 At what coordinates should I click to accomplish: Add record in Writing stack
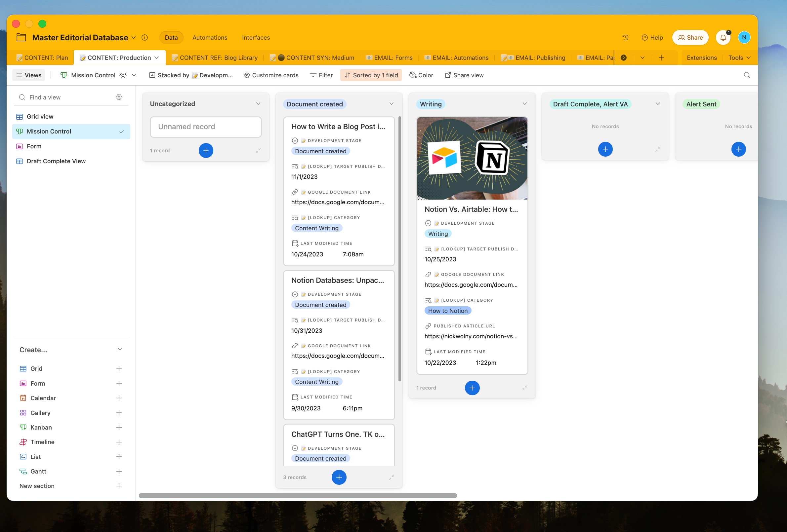tap(472, 388)
